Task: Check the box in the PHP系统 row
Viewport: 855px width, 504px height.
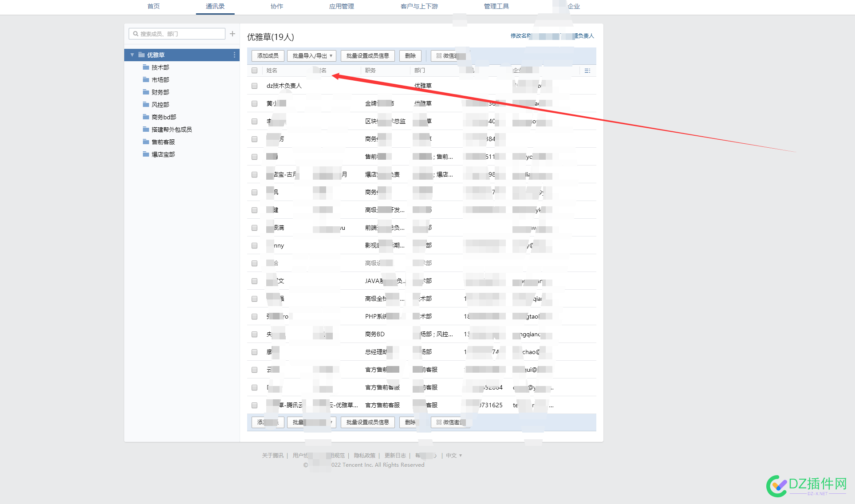Action: pos(254,316)
